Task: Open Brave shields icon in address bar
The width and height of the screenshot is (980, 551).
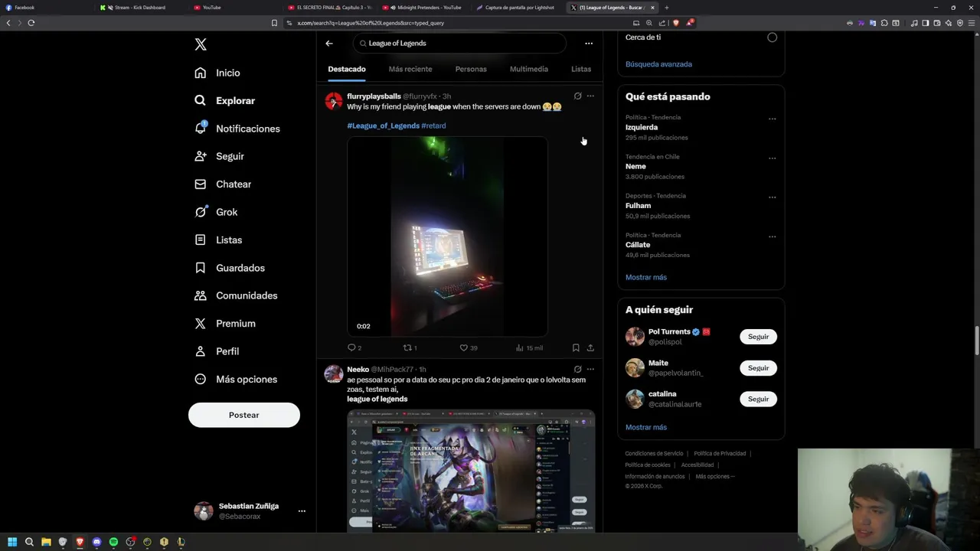Action: (x=675, y=23)
